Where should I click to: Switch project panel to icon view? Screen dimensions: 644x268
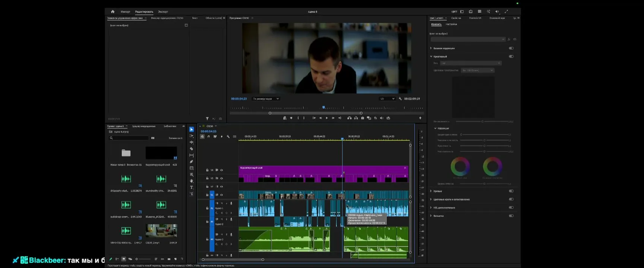pyautogui.click(x=124, y=259)
